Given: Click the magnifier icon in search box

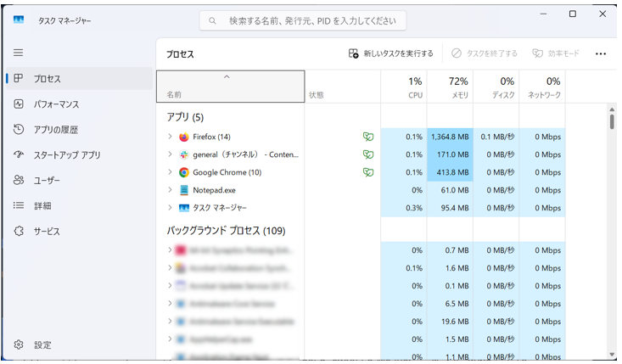Looking at the screenshot, I should [213, 20].
